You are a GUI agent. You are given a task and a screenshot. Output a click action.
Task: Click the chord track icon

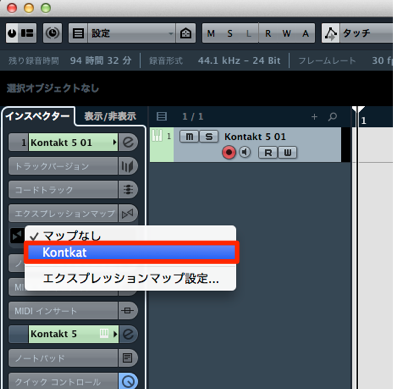pyautogui.click(x=128, y=190)
